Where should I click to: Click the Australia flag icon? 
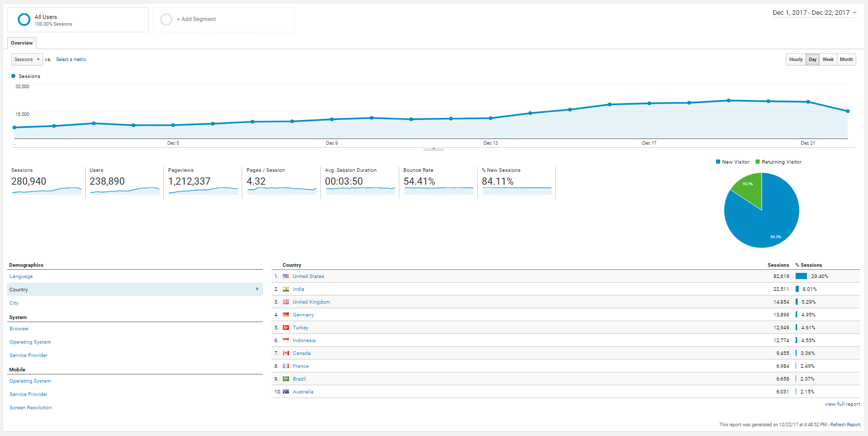click(x=286, y=392)
